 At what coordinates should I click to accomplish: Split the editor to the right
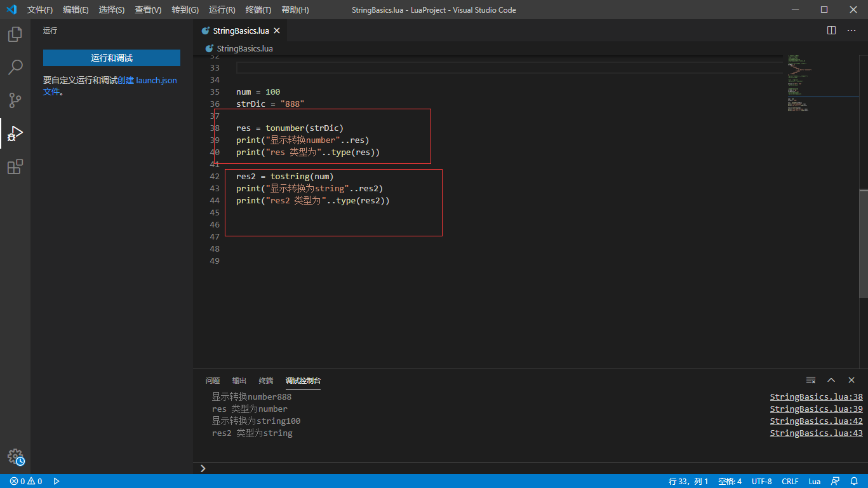coord(831,30)
